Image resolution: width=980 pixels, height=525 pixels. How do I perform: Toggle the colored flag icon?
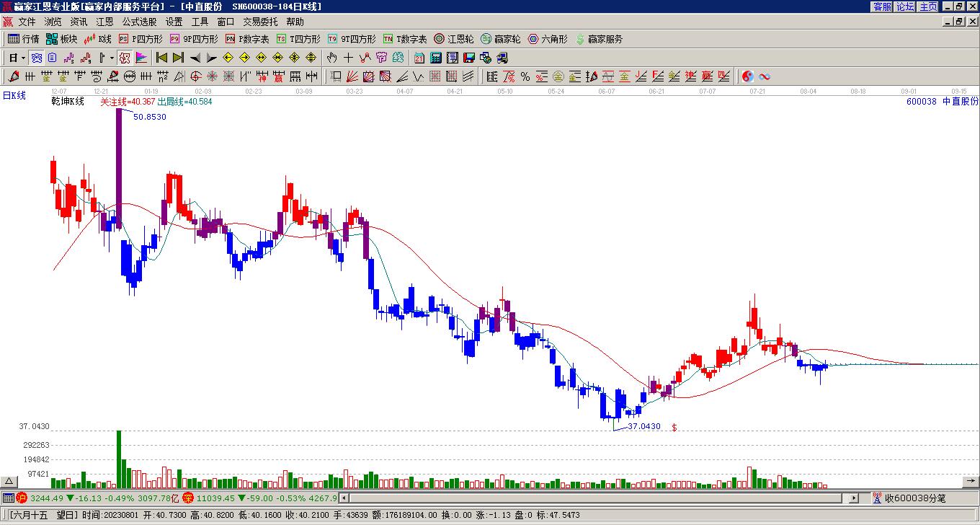(141, 58)
